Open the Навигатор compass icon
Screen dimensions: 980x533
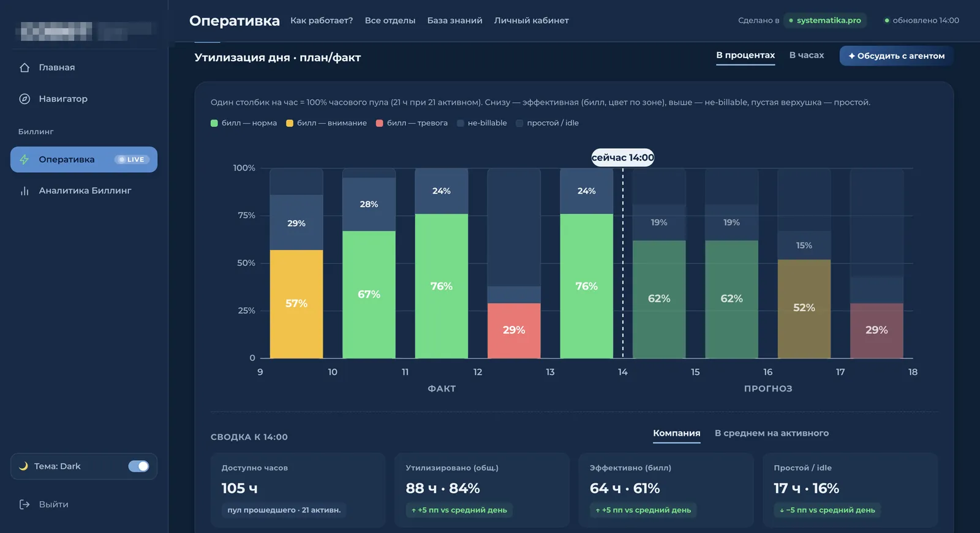[24, 99]
